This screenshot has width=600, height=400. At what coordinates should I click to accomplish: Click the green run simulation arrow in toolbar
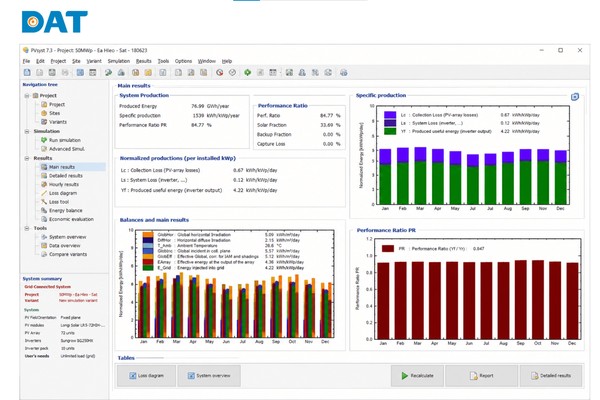[248, 72]
